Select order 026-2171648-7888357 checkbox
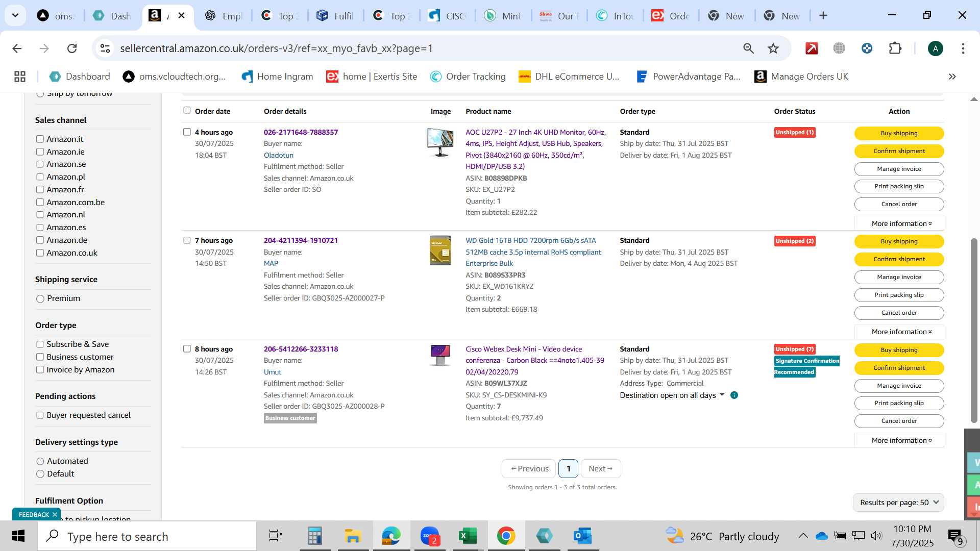 pyautogui.click(x=187, y=132)
